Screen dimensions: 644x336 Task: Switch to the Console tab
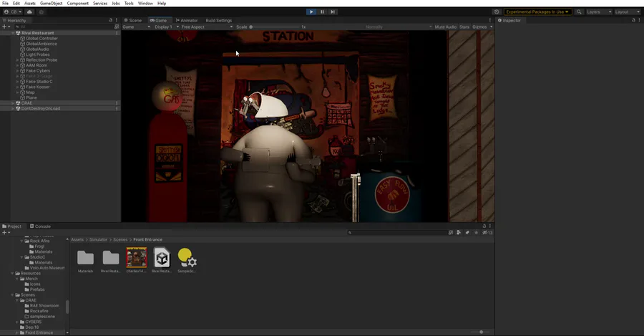(x=40, y=226)
